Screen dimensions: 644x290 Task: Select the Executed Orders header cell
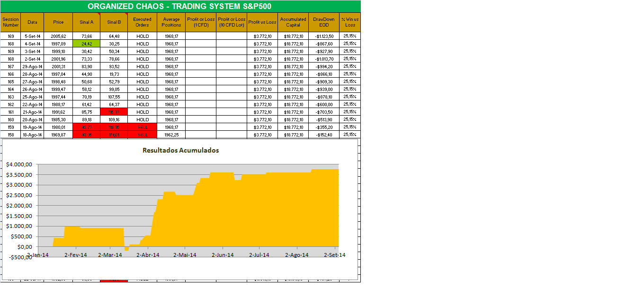tap(143, 22)
